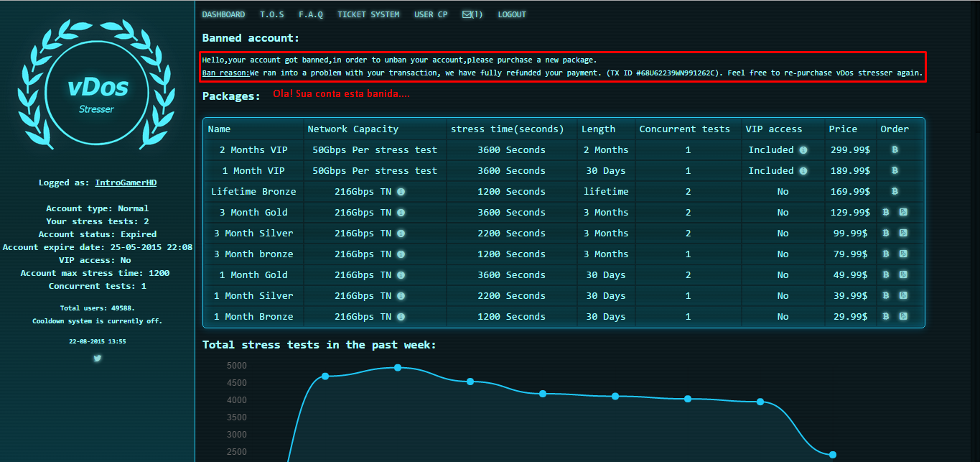Screen dimensions: 980x462
Task: Click the '2 Months VIP' package name
Action: click(253, 150)
